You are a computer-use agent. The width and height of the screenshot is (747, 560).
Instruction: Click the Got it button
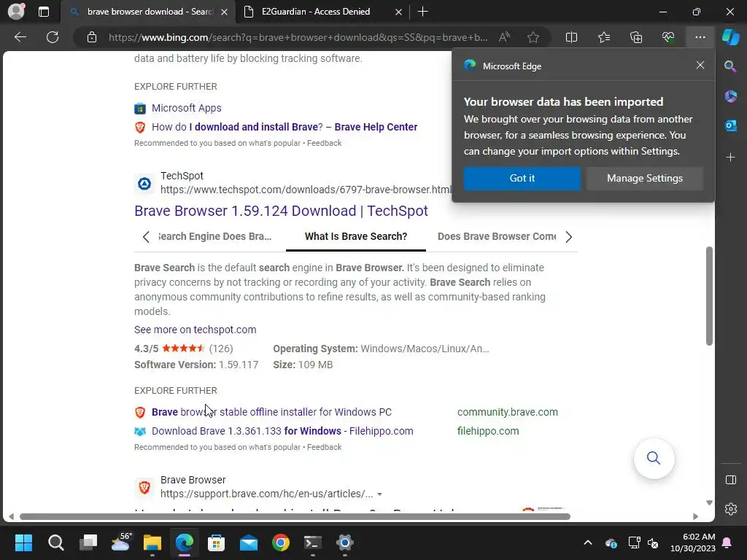point(522,178)
